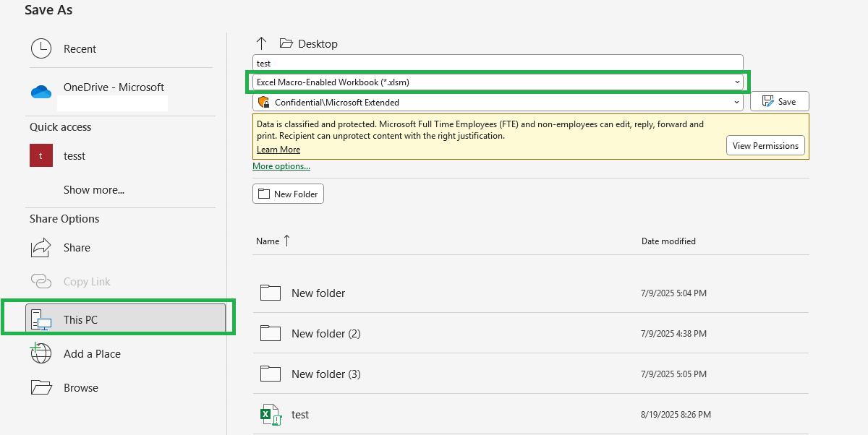Viewport: 868px width, 435px height.
Task: Click the Confidential\Microsoft Extended label box
Action: pos(498,102)
